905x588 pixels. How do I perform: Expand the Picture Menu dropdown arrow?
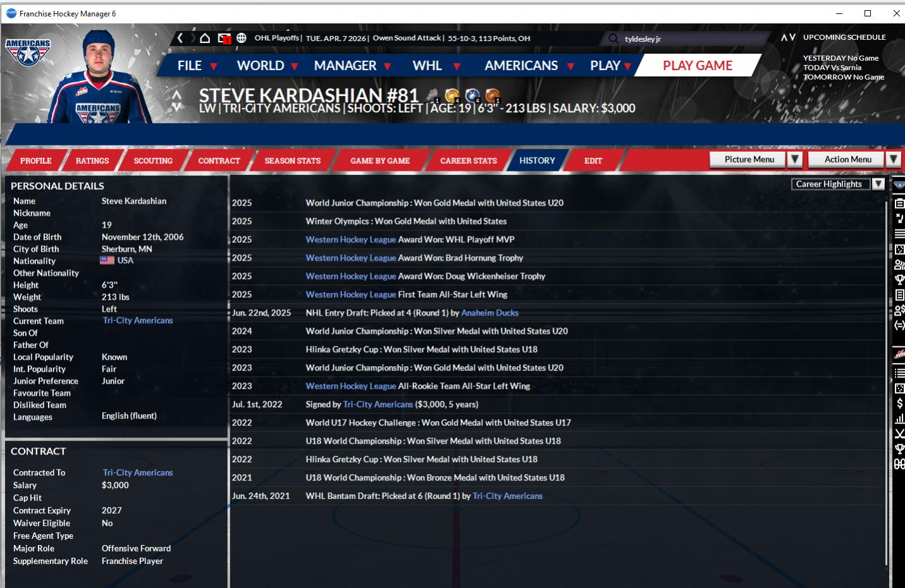coord(796,159)
